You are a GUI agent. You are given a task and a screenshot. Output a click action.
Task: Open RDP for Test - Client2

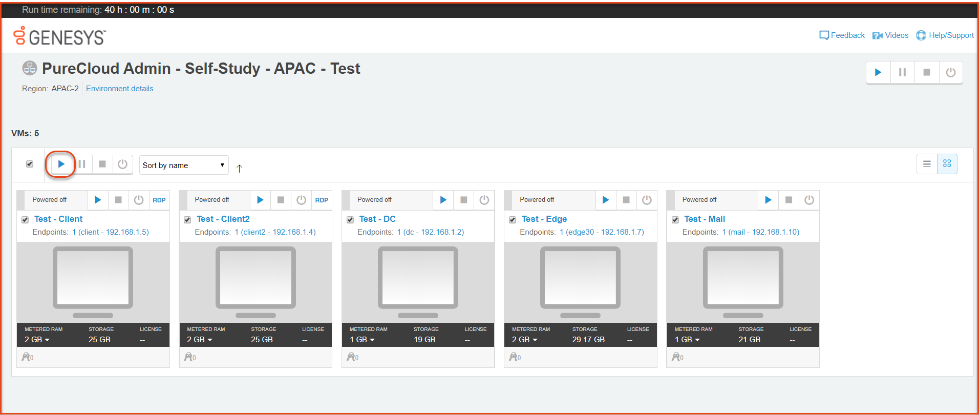(x=322, y=200)
